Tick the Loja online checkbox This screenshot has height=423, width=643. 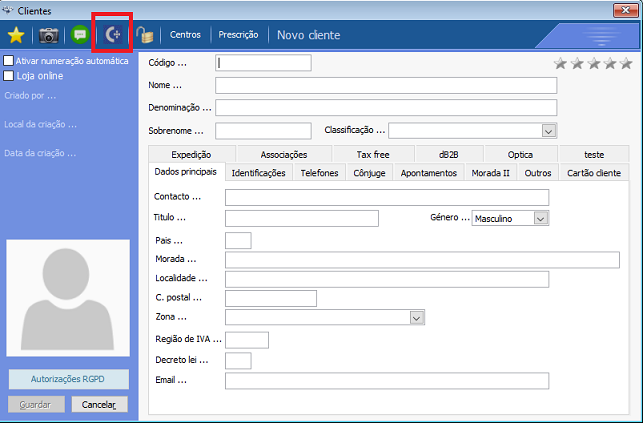[9, 75]
